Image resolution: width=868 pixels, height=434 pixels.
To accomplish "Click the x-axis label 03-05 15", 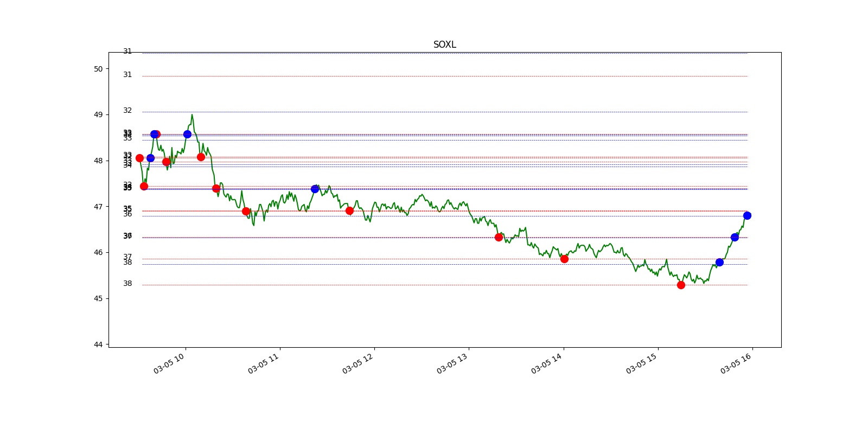I will click(x=642, y=363).
